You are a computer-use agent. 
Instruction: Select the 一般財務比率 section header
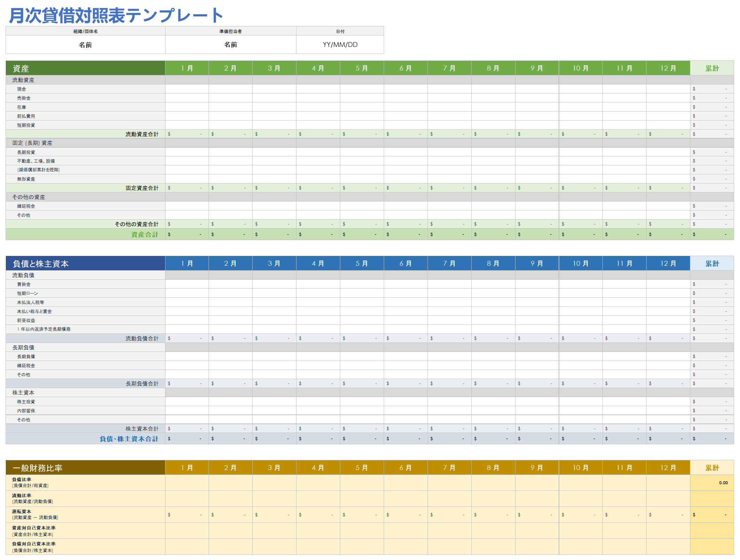tap(86, 468)
